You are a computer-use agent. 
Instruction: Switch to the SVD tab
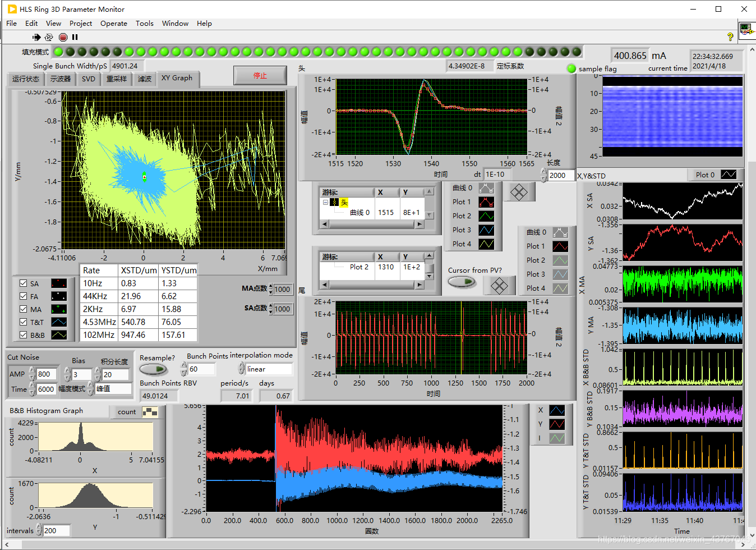(x=89, y=79)
